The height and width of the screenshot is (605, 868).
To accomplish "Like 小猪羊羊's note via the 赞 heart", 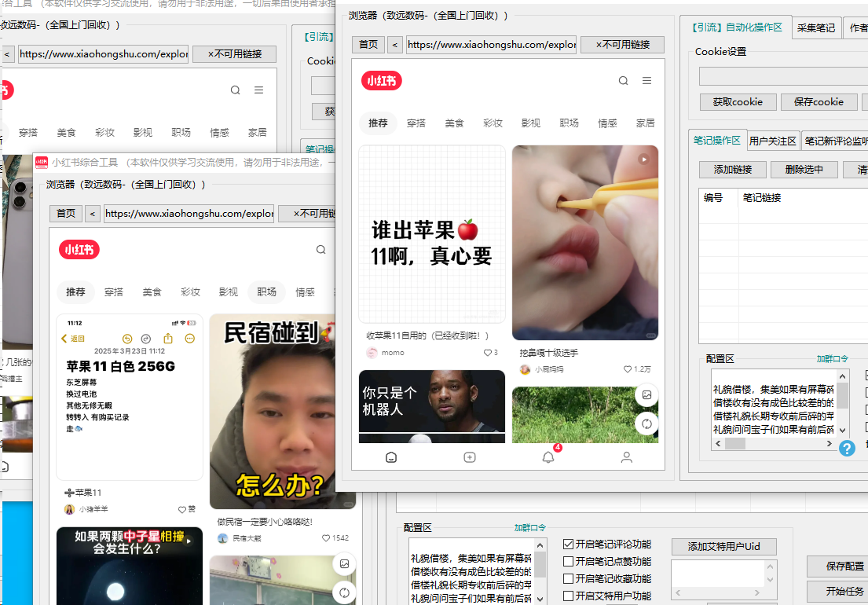I will pos(181,509).
